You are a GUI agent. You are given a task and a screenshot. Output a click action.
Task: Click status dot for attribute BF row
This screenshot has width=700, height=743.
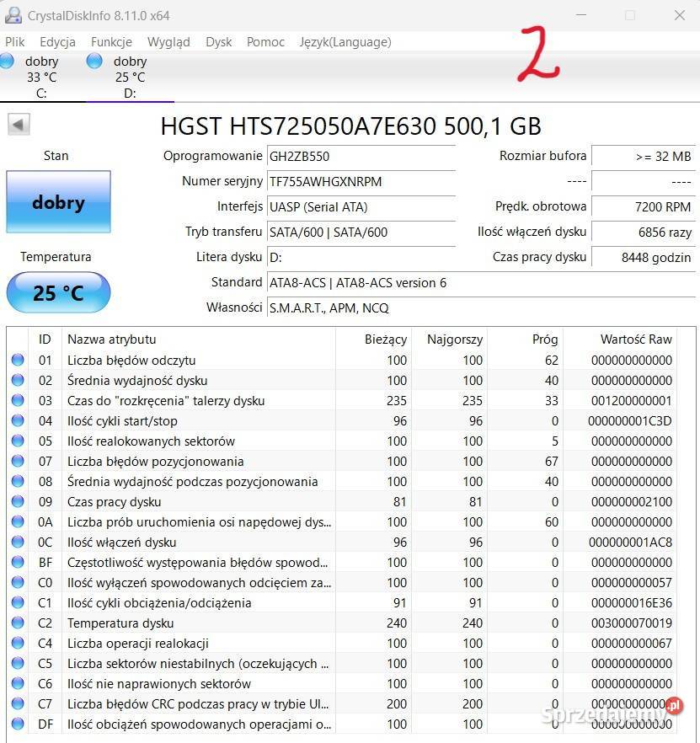point(18,562)
